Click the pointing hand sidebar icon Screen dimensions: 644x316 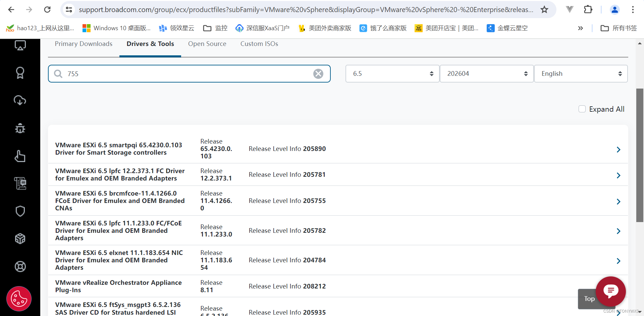click(x=20, y=156)
